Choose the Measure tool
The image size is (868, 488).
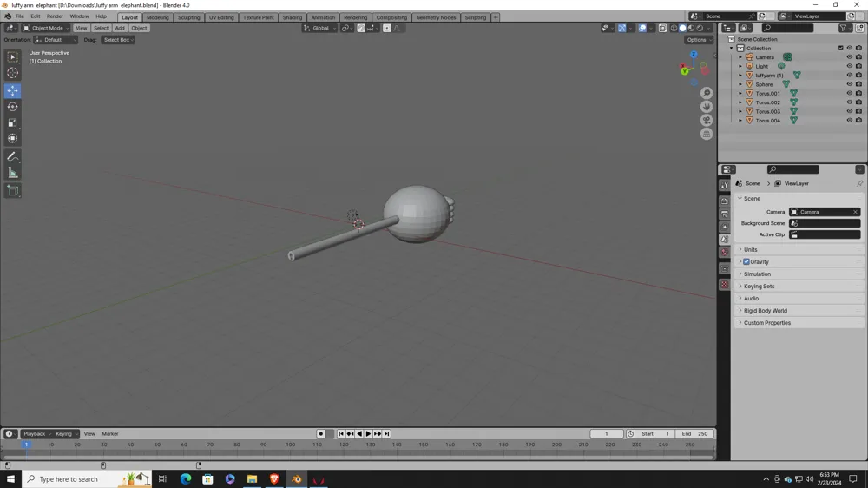pos(13,173)
